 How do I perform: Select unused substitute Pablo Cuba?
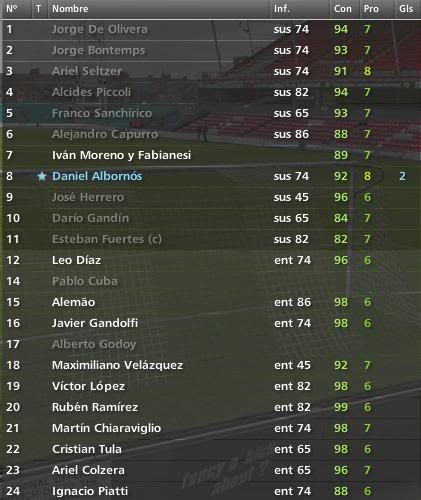(x=85, y=281)
